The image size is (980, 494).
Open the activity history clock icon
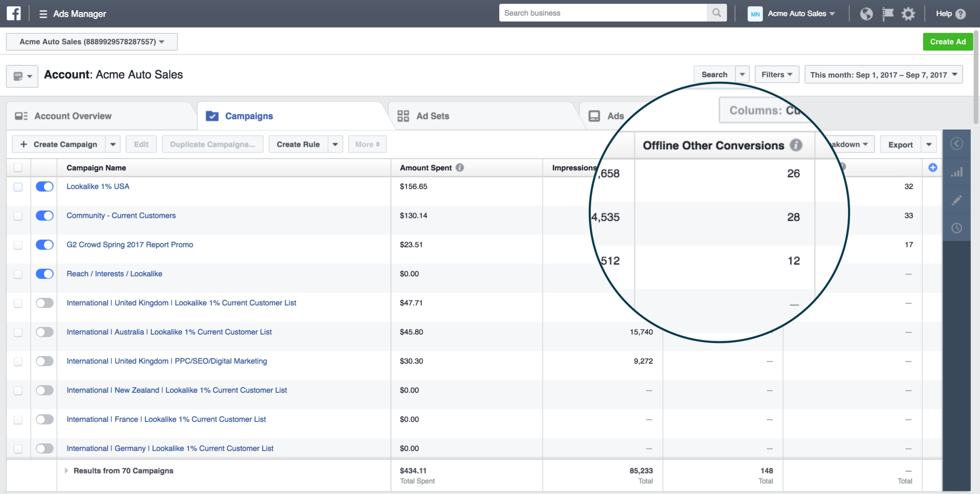[956, 227]
